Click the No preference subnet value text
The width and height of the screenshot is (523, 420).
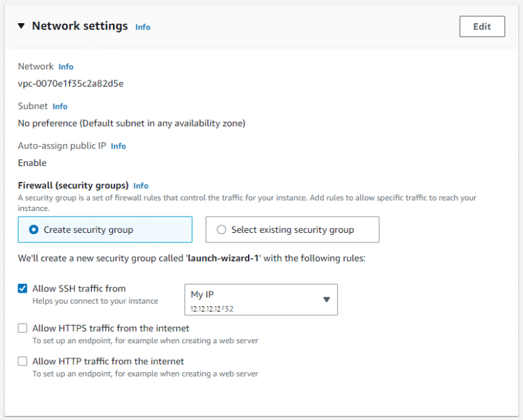(131, 123)
